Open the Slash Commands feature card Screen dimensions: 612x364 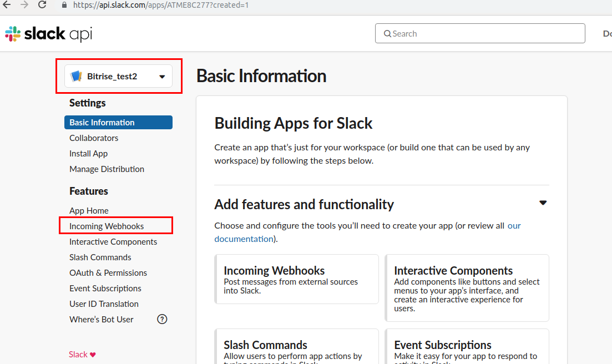click(297, 346)
